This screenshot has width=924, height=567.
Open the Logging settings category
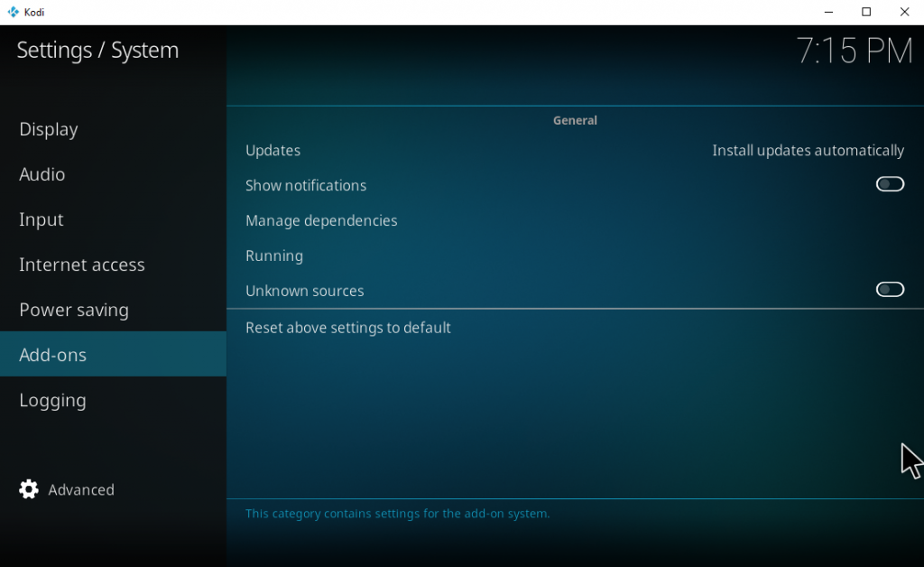coord(52,400)
